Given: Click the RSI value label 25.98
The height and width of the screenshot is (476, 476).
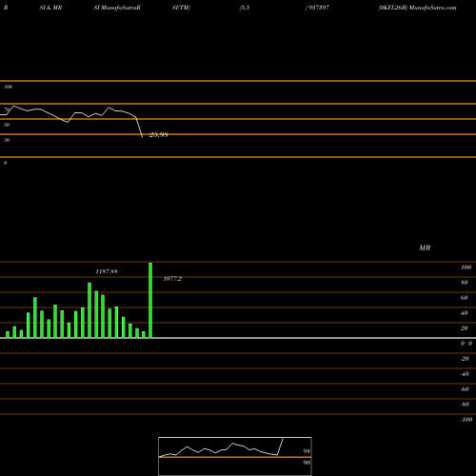Looking at the screenshot, I should click(x=158, y=134).
